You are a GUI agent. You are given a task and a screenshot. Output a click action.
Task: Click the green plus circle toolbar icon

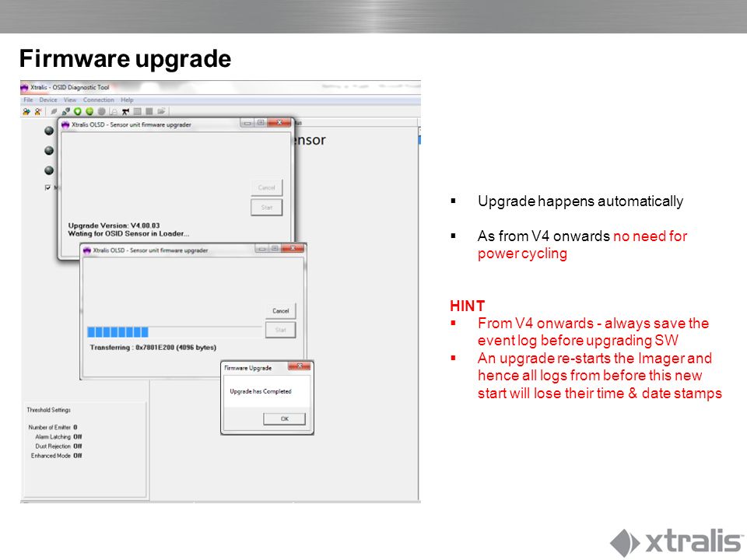click(x=89, y=111)
